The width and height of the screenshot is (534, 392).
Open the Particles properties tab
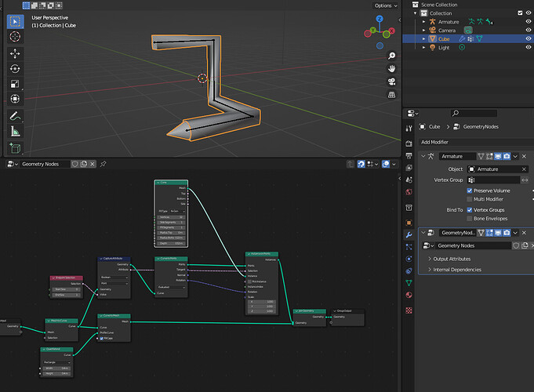[409, 247]
